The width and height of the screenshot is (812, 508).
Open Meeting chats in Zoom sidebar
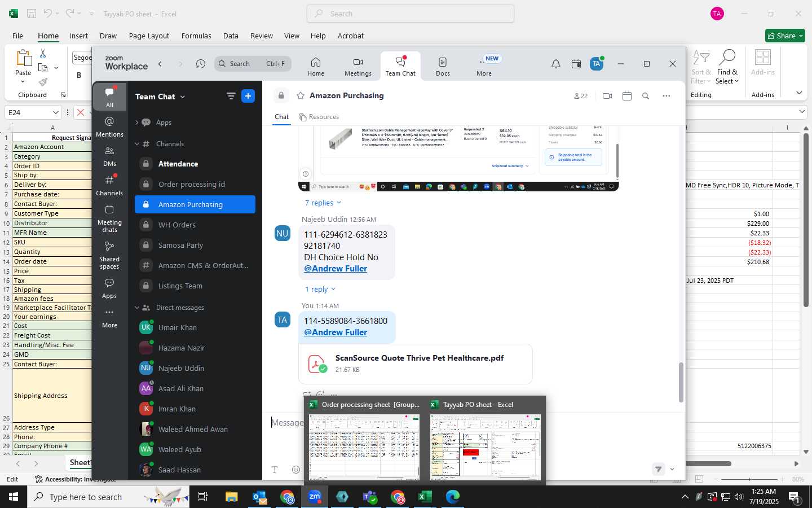109,218
